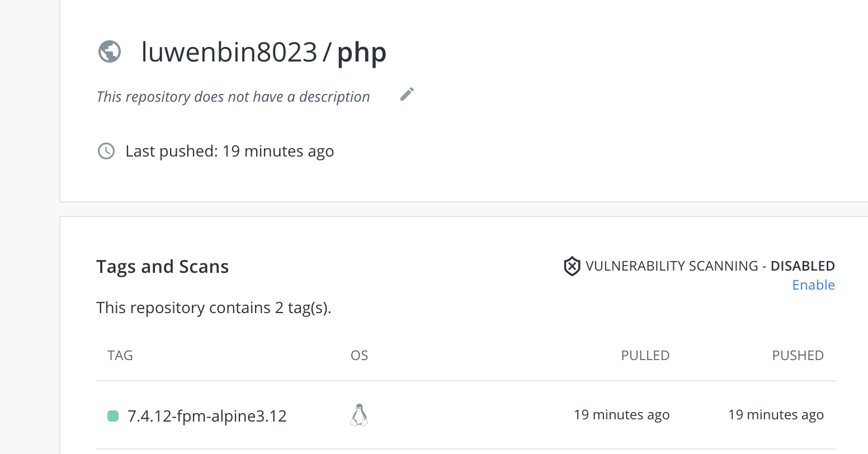Screen dimensions: 868x454
Task: Click the php repository name in the title
Action: click(361, 54)
